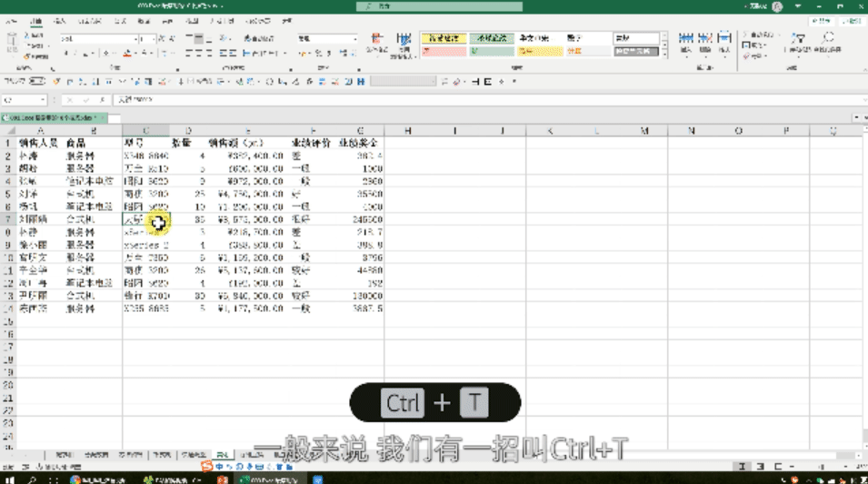This screenshot has width=868, height=484.
Task: Open the Home ribbon tab
Action: tap(35, 19)
